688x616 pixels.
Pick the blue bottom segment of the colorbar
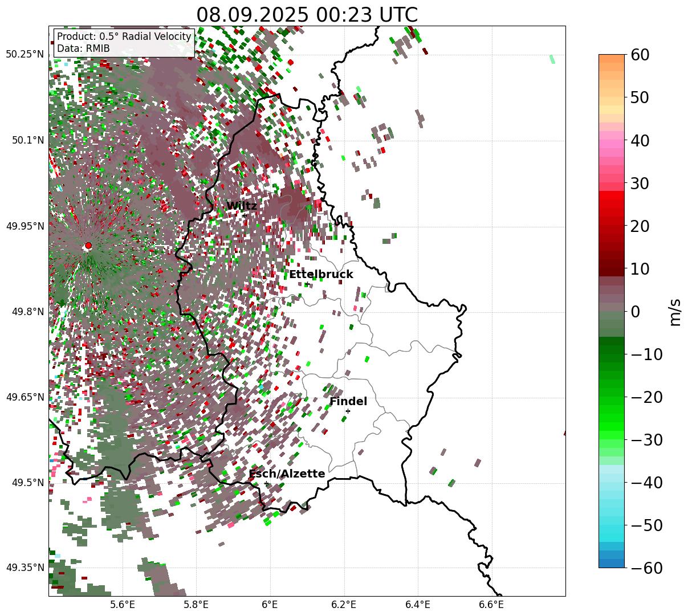[612, 563]
